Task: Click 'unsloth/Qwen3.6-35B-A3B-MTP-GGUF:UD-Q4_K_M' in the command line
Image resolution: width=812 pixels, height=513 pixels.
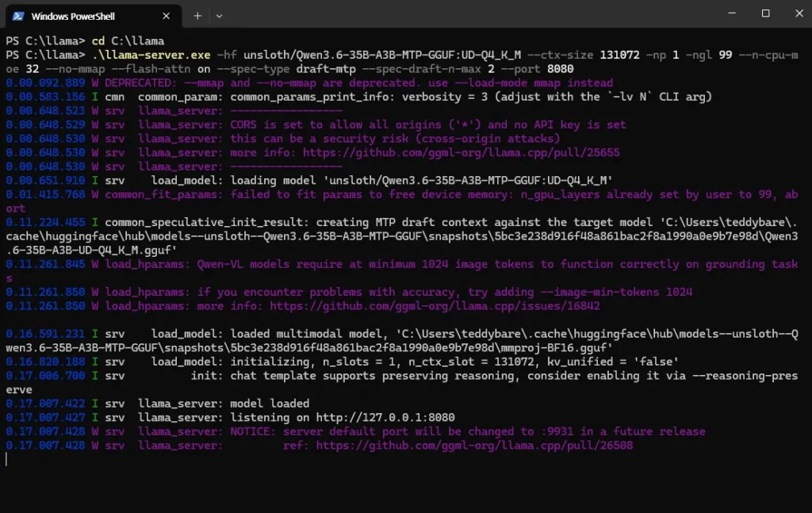Action: 382,55
